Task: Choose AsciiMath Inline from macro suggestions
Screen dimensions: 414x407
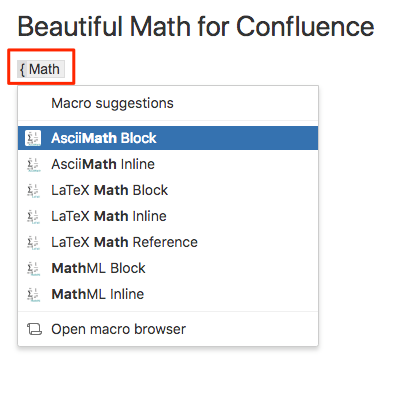Action: pyautogui.click(x=168, y=164)
